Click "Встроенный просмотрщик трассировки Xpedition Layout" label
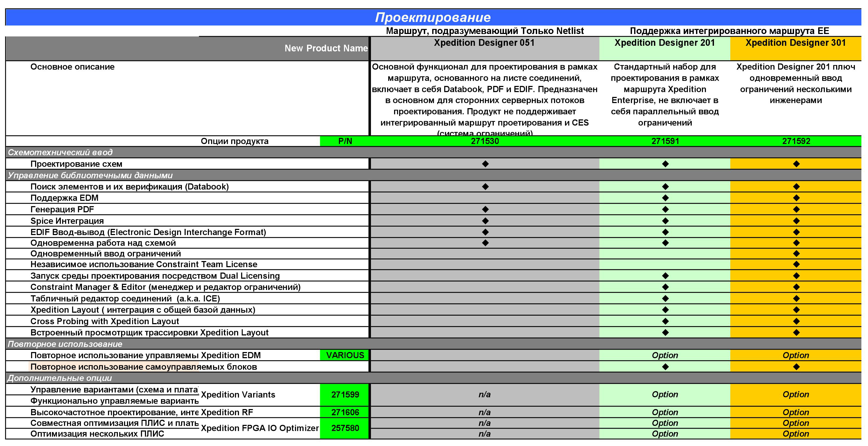Screen dimensions: 868x446 (x=149, y=332)
